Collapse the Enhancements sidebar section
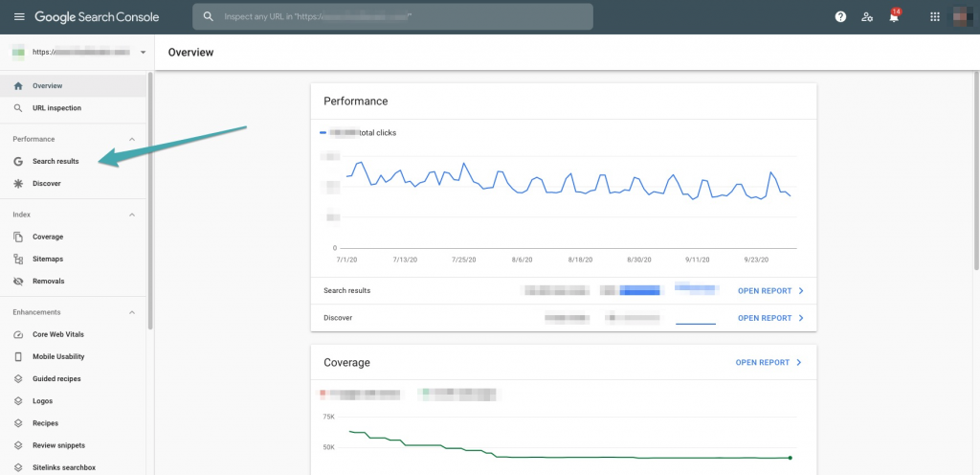Viewport: 980px width, 475px height. pos(132,312)
